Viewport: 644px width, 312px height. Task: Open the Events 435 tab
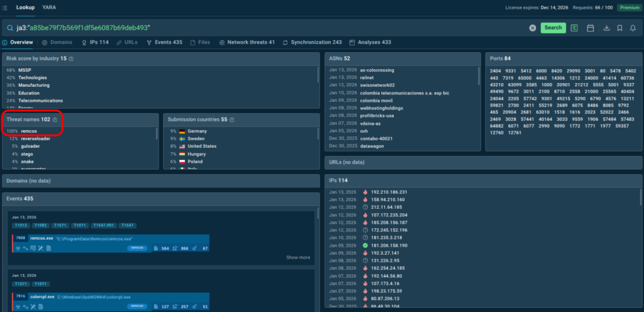pos(164,42)
